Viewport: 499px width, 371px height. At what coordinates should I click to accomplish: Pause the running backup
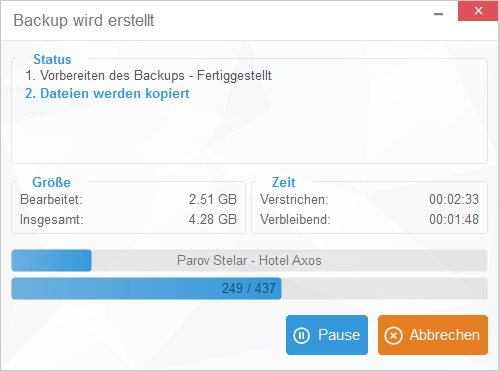pyautogui.click(x=327, y=335)
